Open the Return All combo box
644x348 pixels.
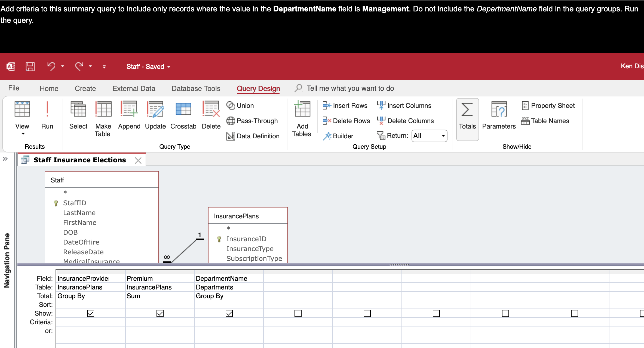point(429,136)
